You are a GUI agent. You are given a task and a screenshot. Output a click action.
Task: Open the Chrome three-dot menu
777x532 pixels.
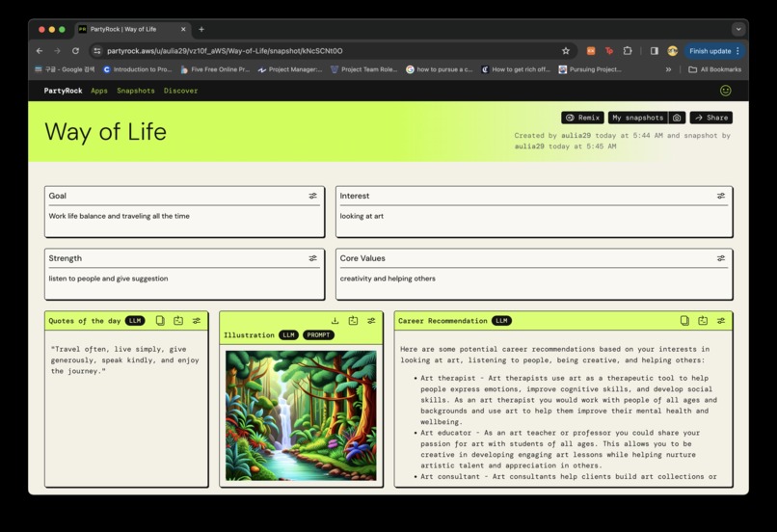[737, 50]
